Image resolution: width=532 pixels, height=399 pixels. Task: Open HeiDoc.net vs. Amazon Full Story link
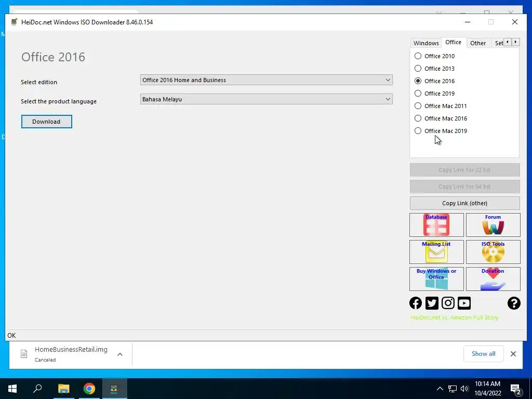pos(454,317)
